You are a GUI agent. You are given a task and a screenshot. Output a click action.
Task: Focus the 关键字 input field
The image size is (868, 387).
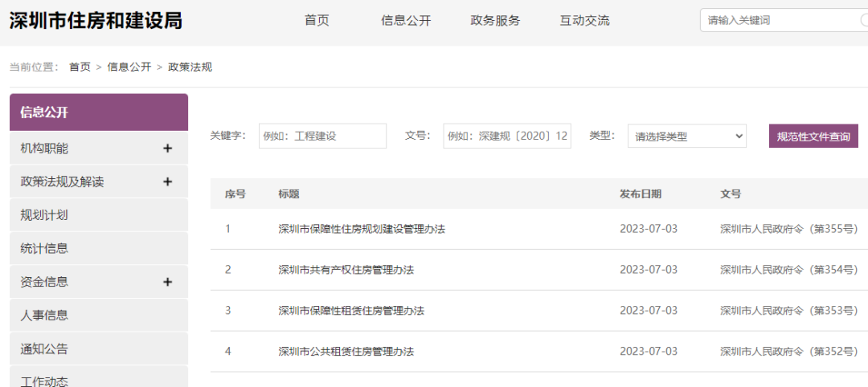323,136
